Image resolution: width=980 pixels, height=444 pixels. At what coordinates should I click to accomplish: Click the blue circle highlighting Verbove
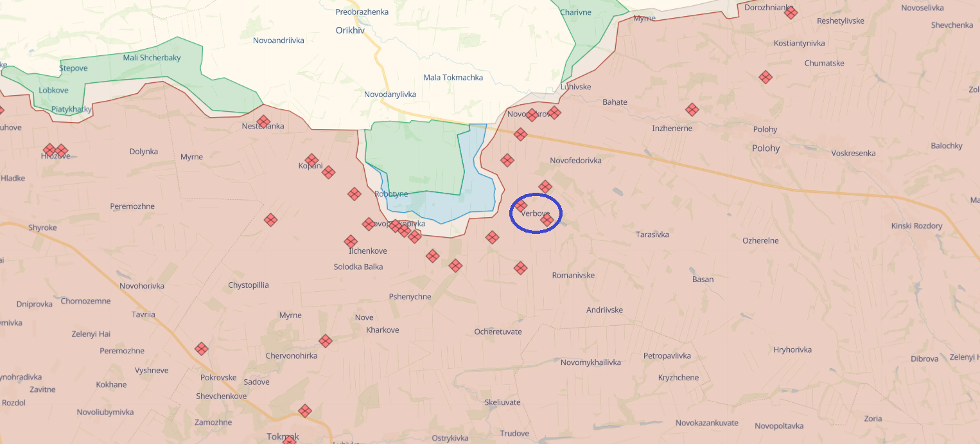pos(536,213)
